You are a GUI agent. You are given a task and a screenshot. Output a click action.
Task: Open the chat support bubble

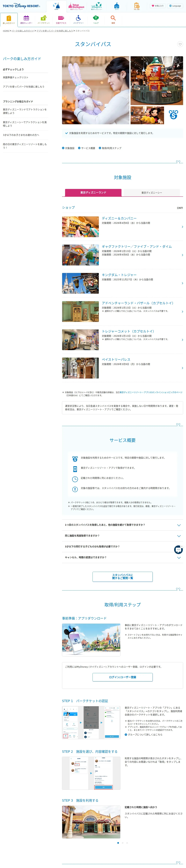(178, 550)
